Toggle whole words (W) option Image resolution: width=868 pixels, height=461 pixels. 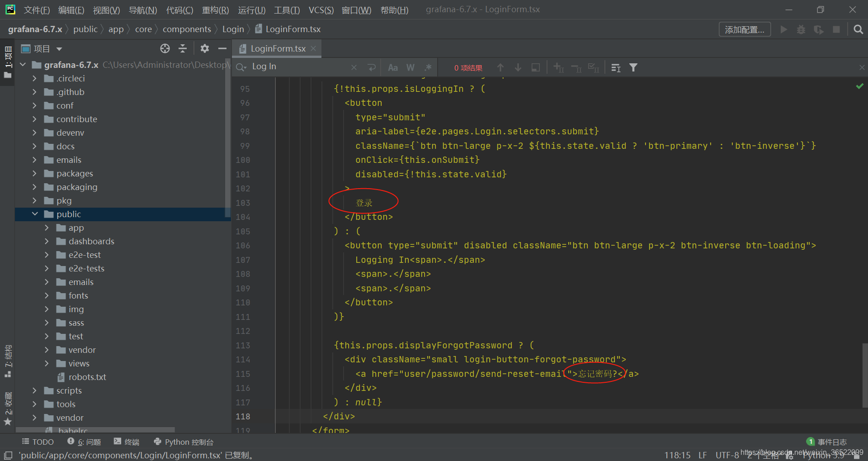[410, 67]
